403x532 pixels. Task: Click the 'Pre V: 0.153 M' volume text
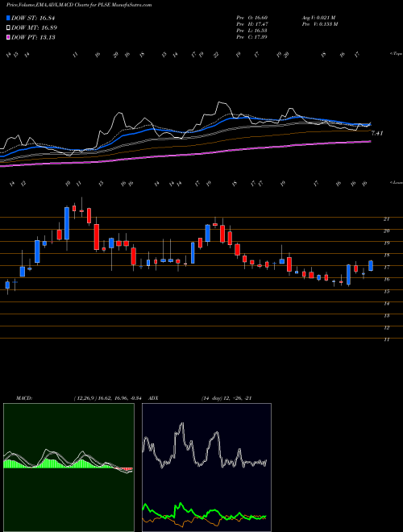point(319,24)
